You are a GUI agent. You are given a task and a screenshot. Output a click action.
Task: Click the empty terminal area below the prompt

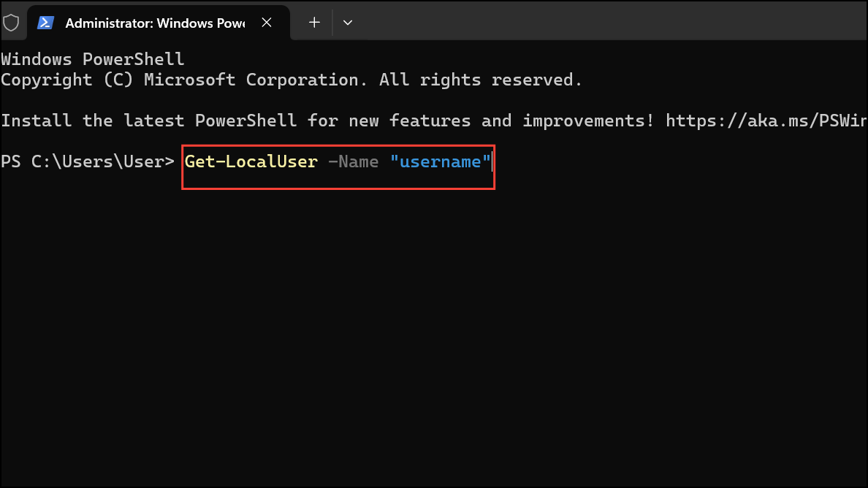pos(434,329)
